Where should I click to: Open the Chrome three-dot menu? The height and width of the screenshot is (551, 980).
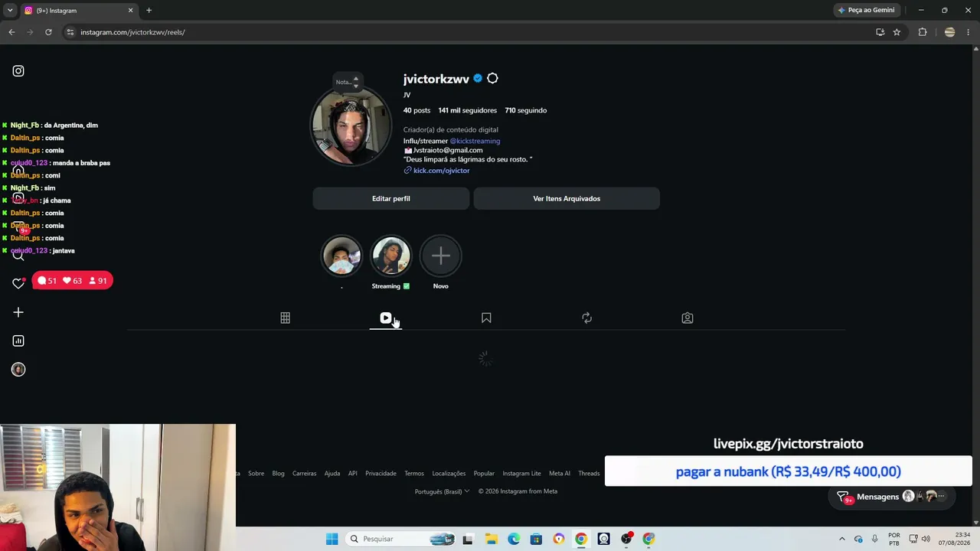click(x=968, y=32)
